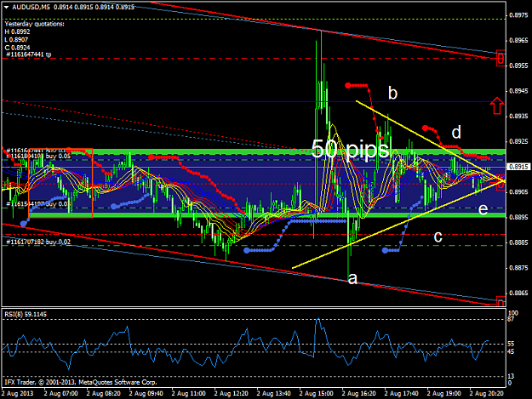Click the '2 Aug 17:40' time label
The height and width of the screenshot is (399, 532).
point(402,394)
